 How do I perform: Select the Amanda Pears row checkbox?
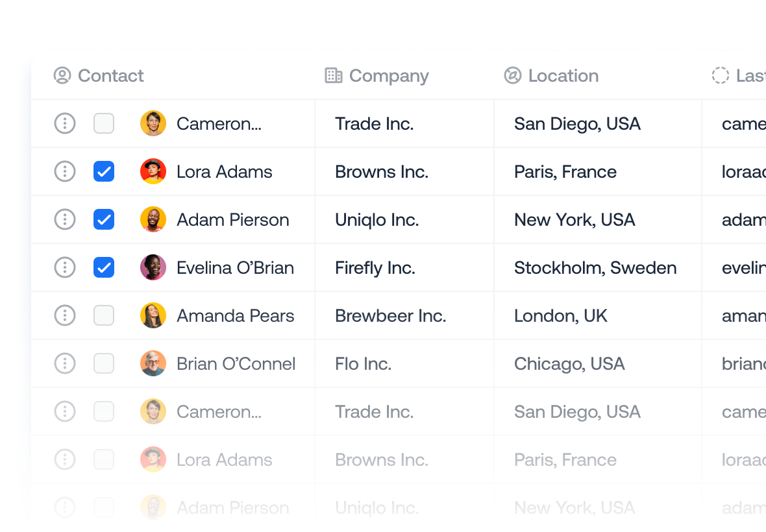pos(104,315)
